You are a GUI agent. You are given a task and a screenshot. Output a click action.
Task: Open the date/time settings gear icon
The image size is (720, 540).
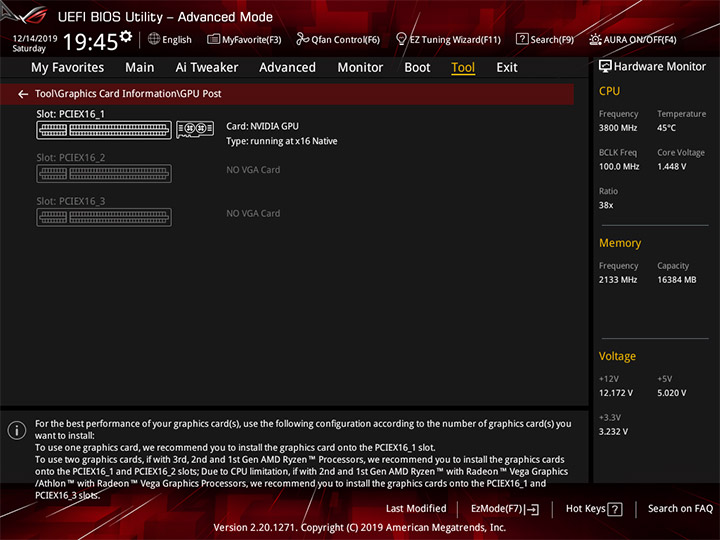(126, 36)
